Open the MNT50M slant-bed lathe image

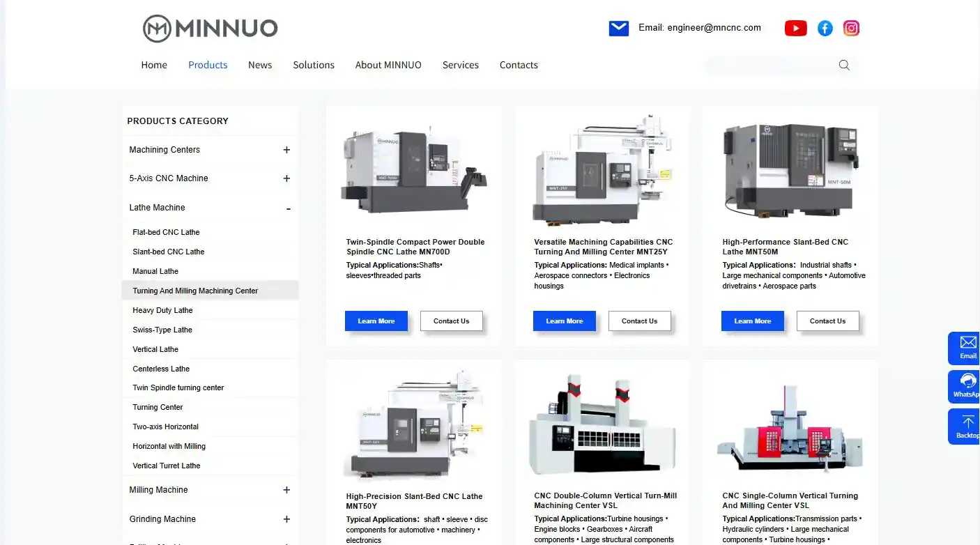coord(790,169)
